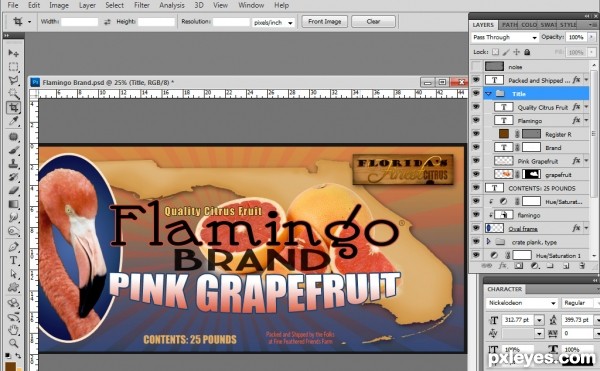
Task: Select the Polygonal Lasso tool
Action: 13,80
